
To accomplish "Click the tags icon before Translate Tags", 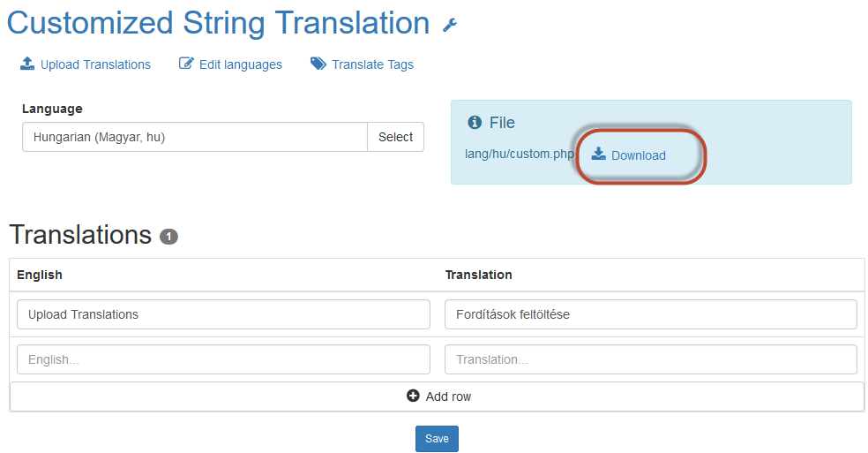I will [x=318, y=64].
